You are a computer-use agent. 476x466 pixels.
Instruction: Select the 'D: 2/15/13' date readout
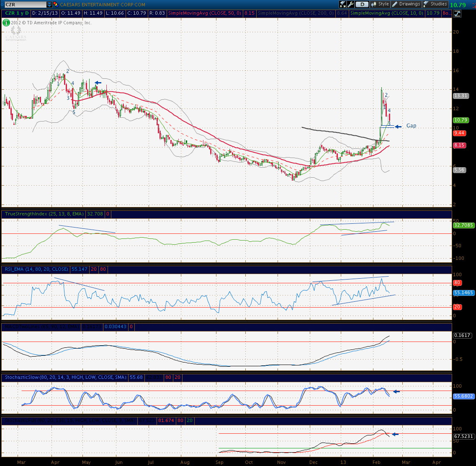(x=45, y=13)
